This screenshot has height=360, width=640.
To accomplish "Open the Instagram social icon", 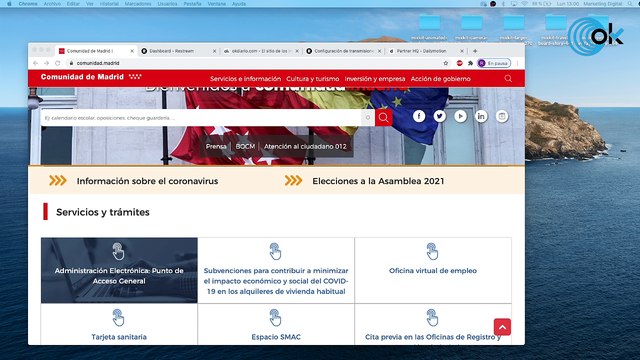I will [502, 116].
